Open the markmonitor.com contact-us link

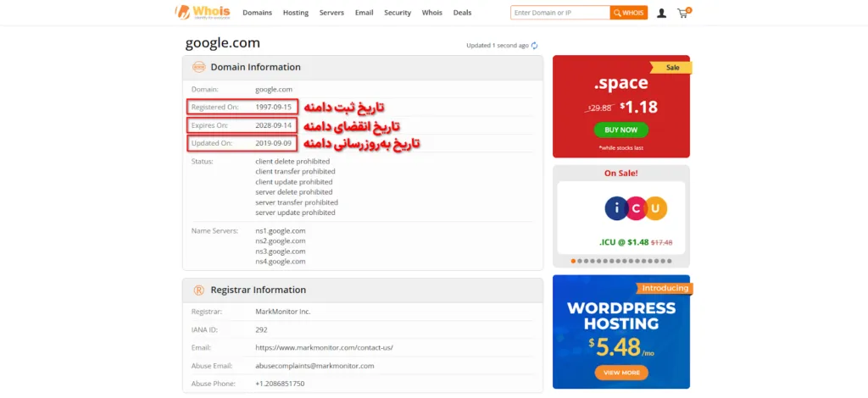pos(324,347)
